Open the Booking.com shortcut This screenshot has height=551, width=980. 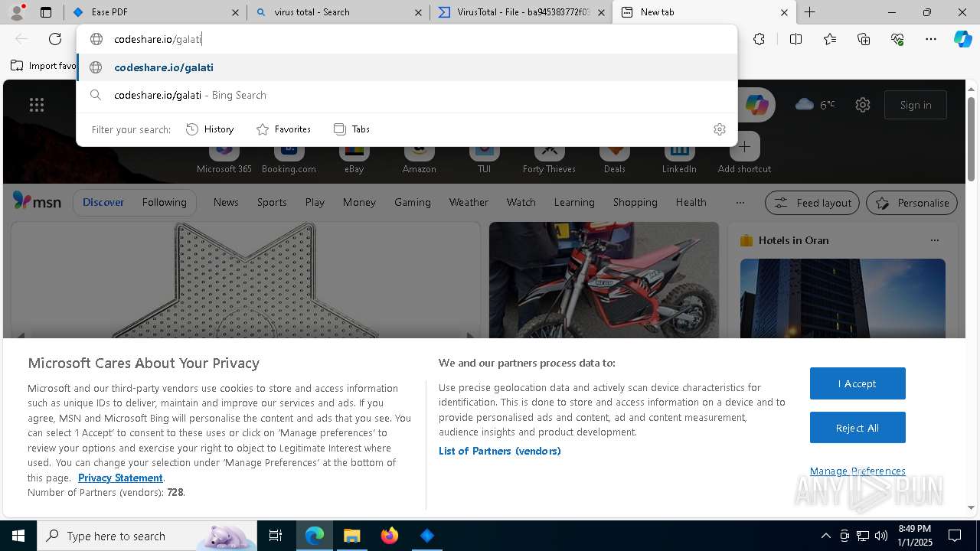(x=289, y=156)
